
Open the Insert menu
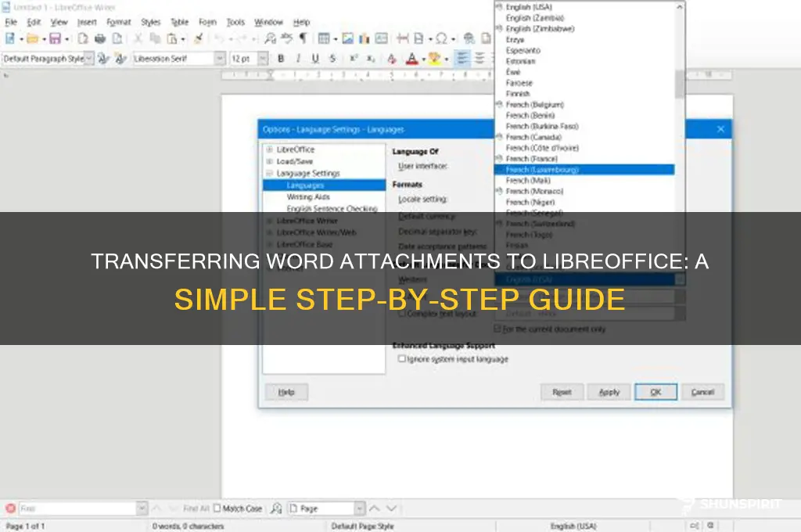pos(87,22)
